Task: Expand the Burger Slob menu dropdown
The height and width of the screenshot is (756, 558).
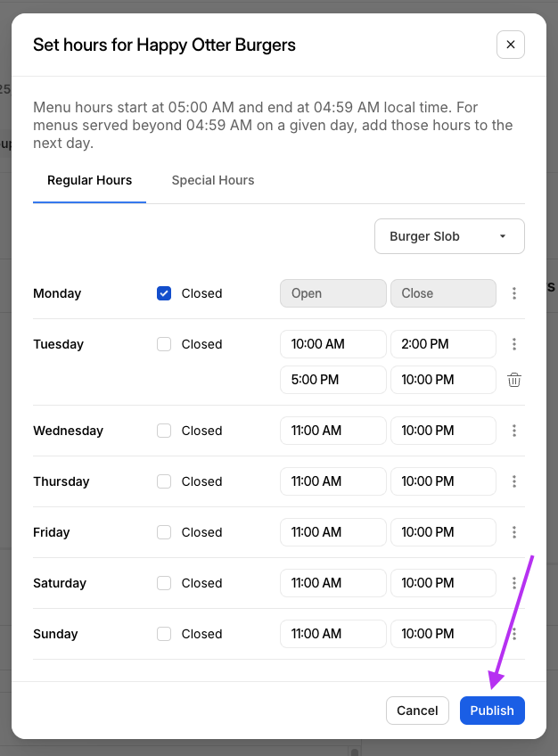Action: (449, 236)
